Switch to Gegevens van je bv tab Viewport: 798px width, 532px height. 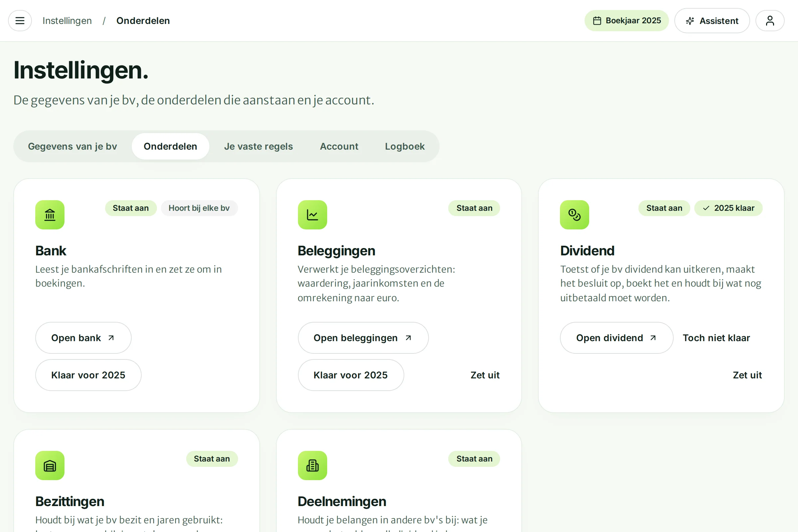click(x=72, y=146)
